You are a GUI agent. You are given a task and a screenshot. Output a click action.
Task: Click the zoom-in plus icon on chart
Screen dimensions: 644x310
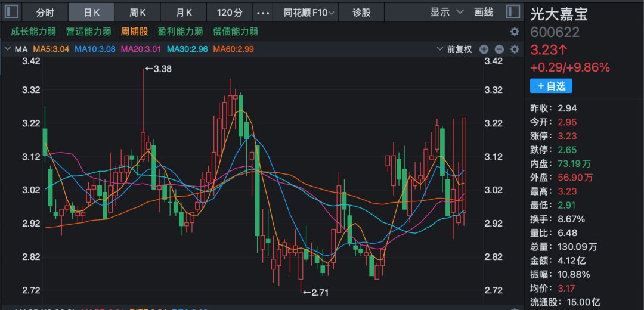click(484, 49)
